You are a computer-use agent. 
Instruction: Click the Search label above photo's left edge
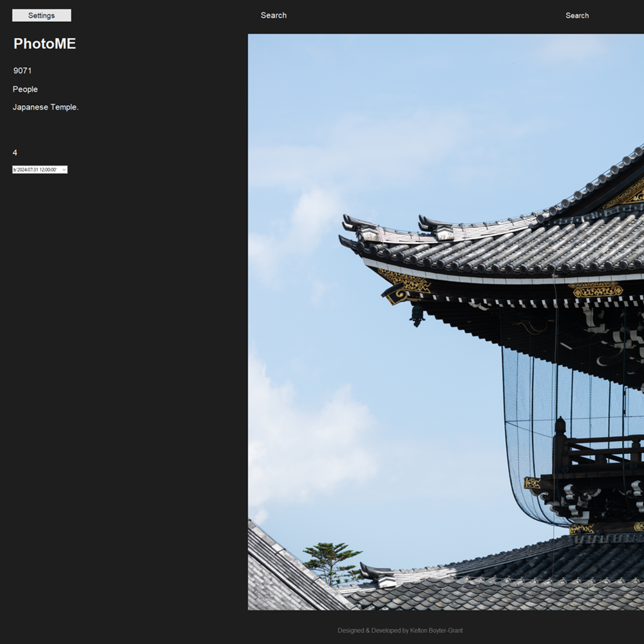tap(274, 15)
